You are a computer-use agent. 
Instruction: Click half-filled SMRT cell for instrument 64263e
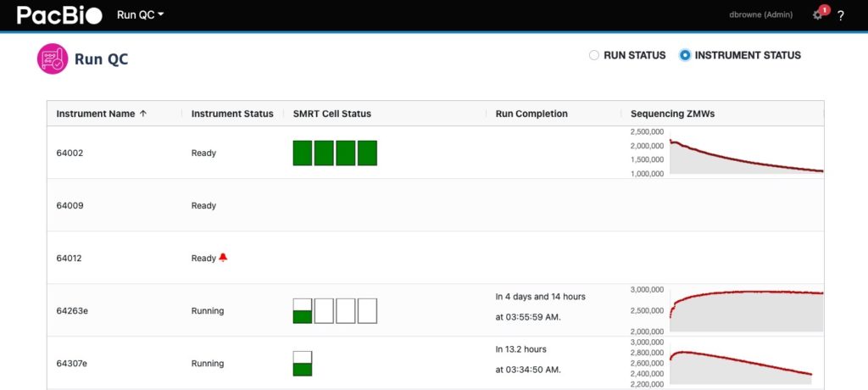303,311
